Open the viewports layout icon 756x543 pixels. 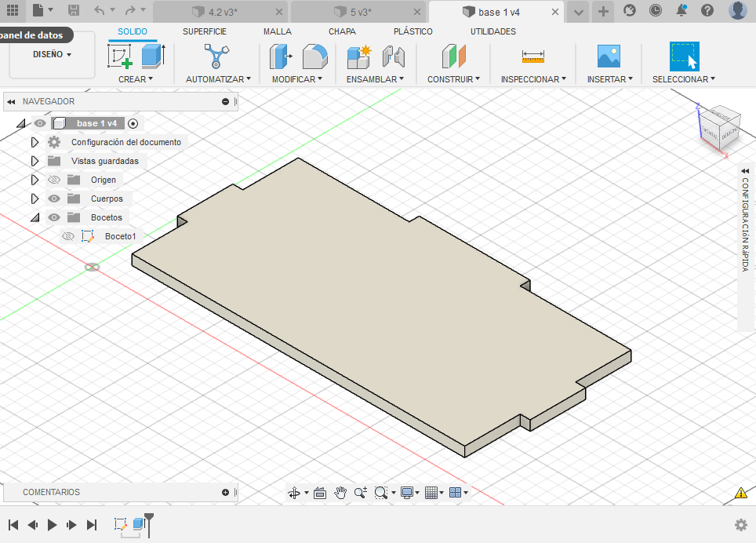point(455,492)
